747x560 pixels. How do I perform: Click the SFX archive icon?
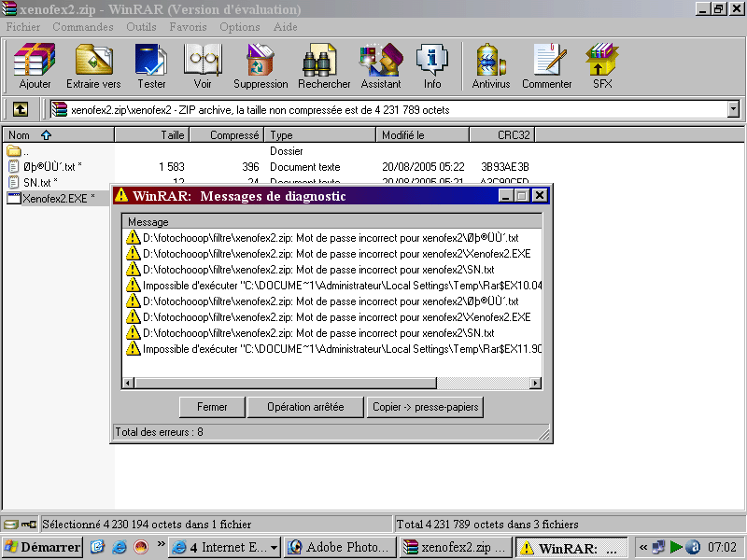point(601,60)
